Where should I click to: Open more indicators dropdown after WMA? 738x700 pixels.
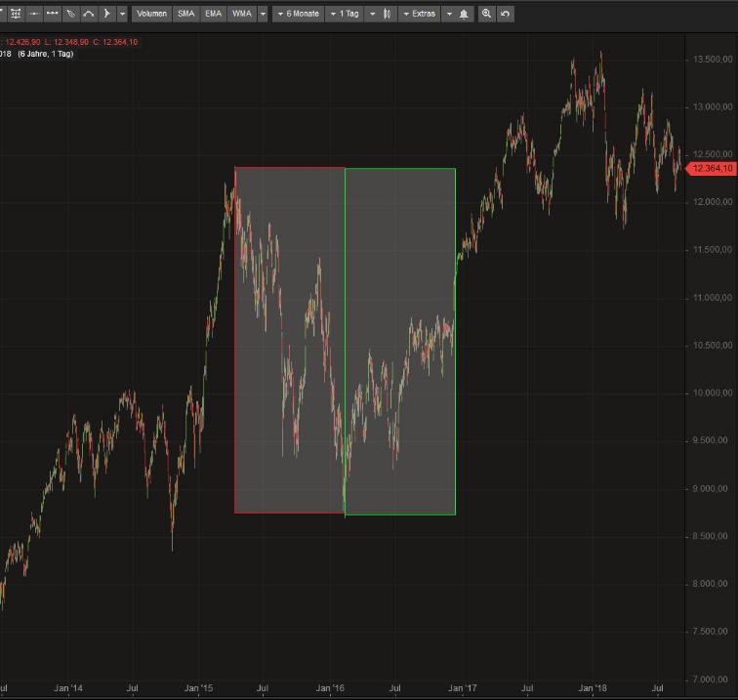tap(263, 14)
